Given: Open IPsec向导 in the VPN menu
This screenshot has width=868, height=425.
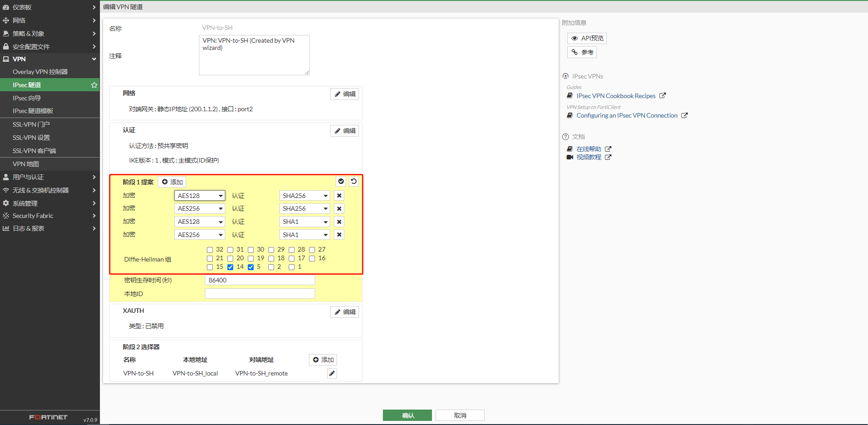Looking at the screenshot, I should tap(27, 98).
